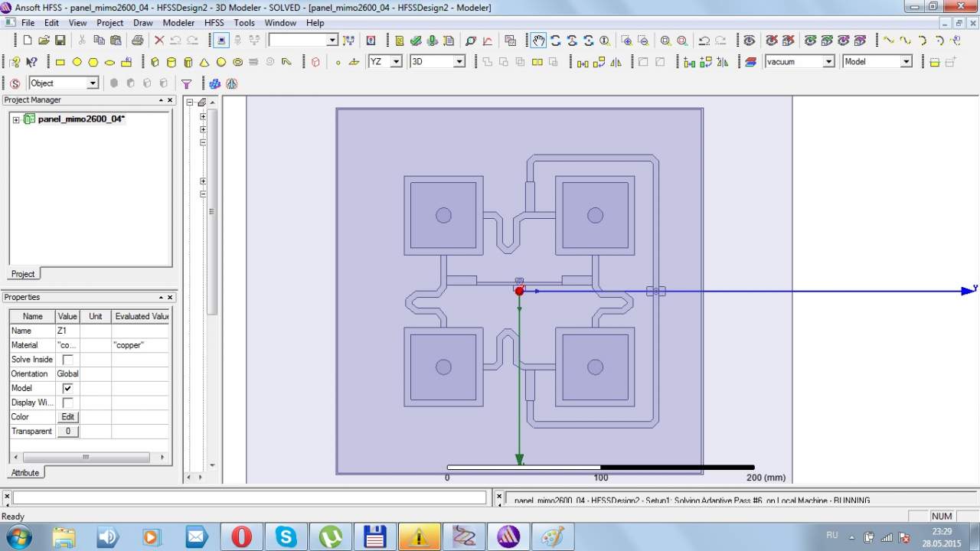The image size is (980, 551).
Task: Click the Evaluated Value column header
Action: click(x=141, y=316)
